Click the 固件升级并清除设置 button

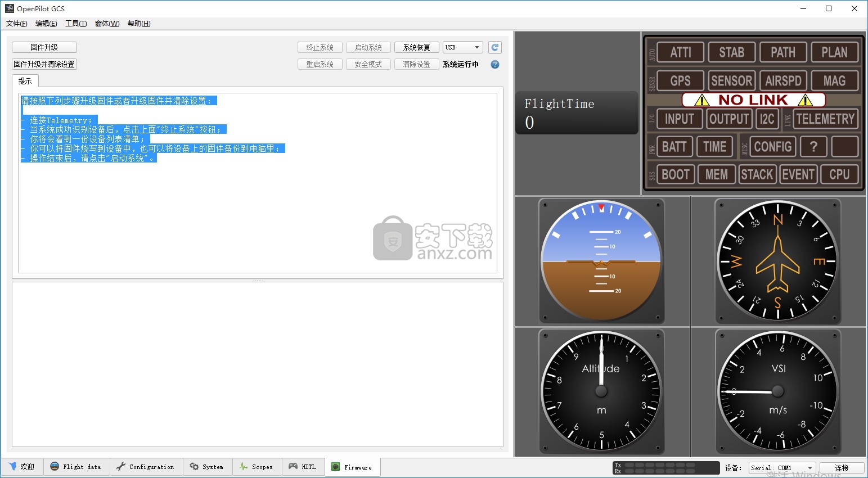tap(44, 64)
